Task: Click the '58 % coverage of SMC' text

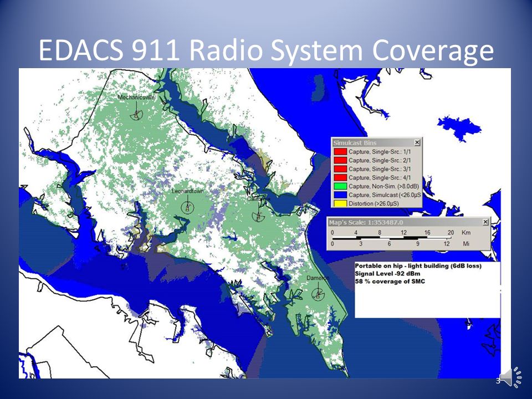Action: 390,282
